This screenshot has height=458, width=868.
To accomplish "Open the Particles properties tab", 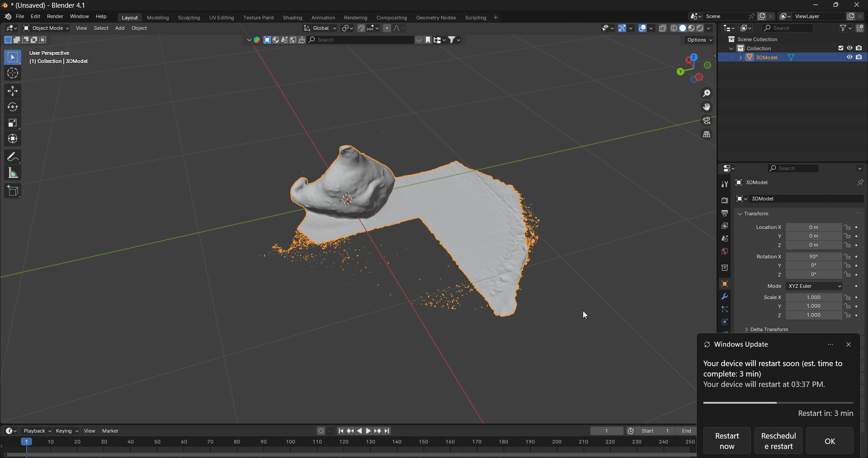I will click(725, 309).
